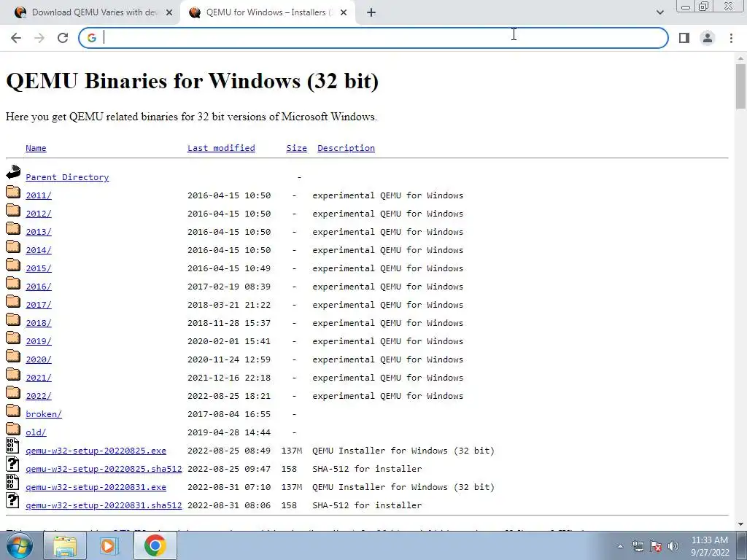Click folder icon next to 2018/

click(13, 319)
